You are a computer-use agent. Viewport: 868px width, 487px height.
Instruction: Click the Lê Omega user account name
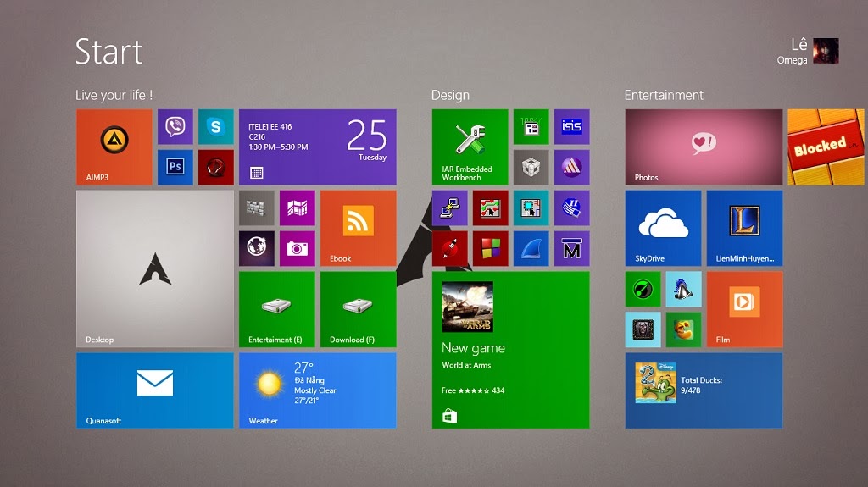coord(793,52)
